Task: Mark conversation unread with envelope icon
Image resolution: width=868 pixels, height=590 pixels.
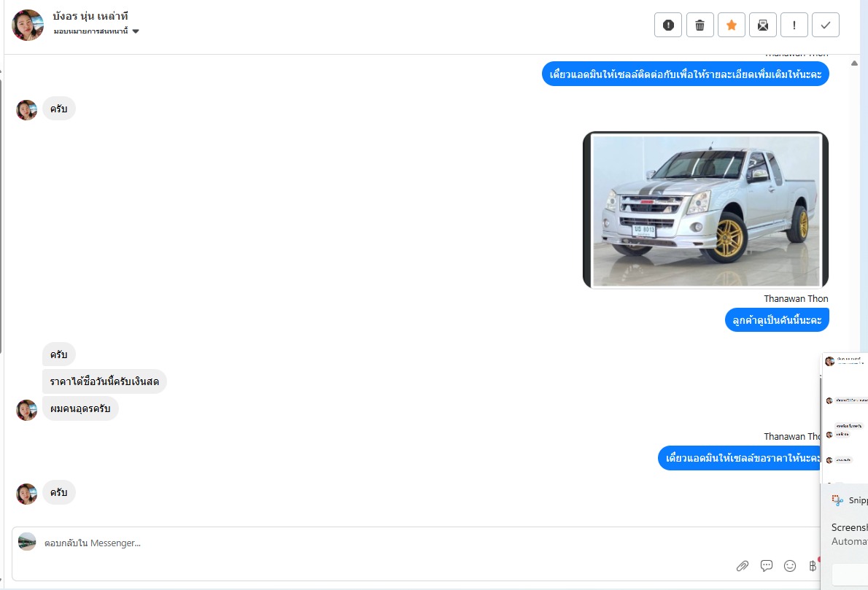Action: (763, 25)
